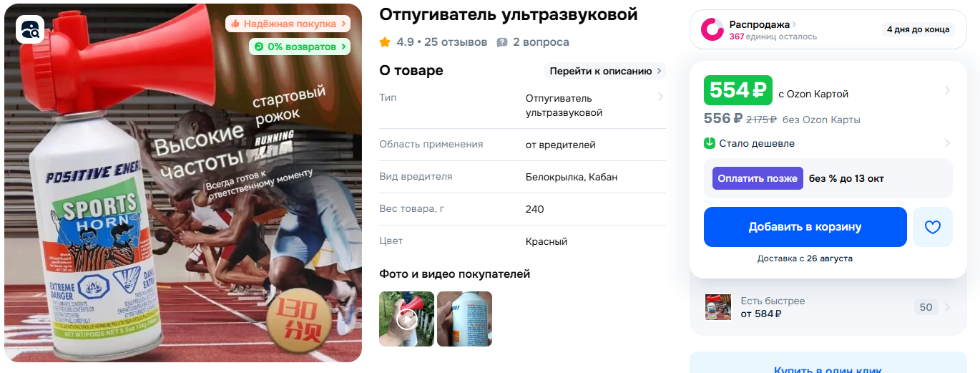Click the heart favorite icon
Viewport: 980px width, 373px height.
point(932,227)
